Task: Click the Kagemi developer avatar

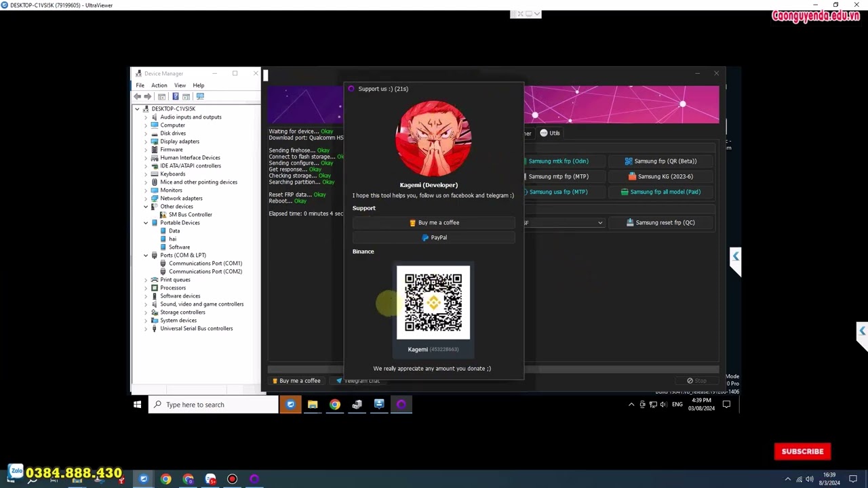Action: [433, 139]
